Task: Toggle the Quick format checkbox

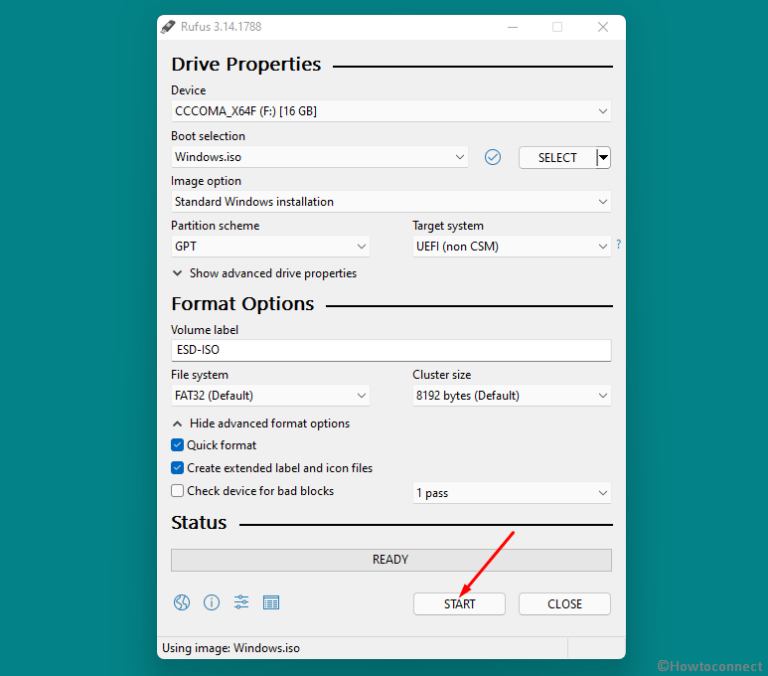Action: click(177, 445)
